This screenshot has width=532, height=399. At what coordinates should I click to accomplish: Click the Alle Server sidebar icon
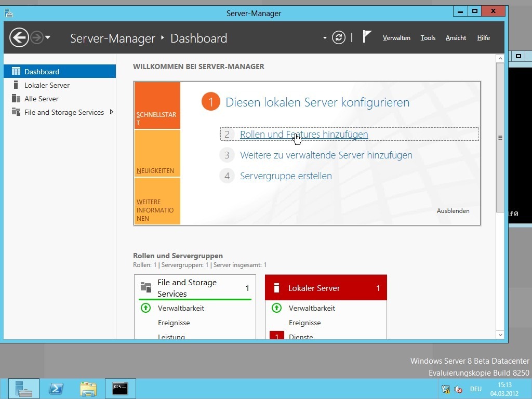[x=16, y=98]
